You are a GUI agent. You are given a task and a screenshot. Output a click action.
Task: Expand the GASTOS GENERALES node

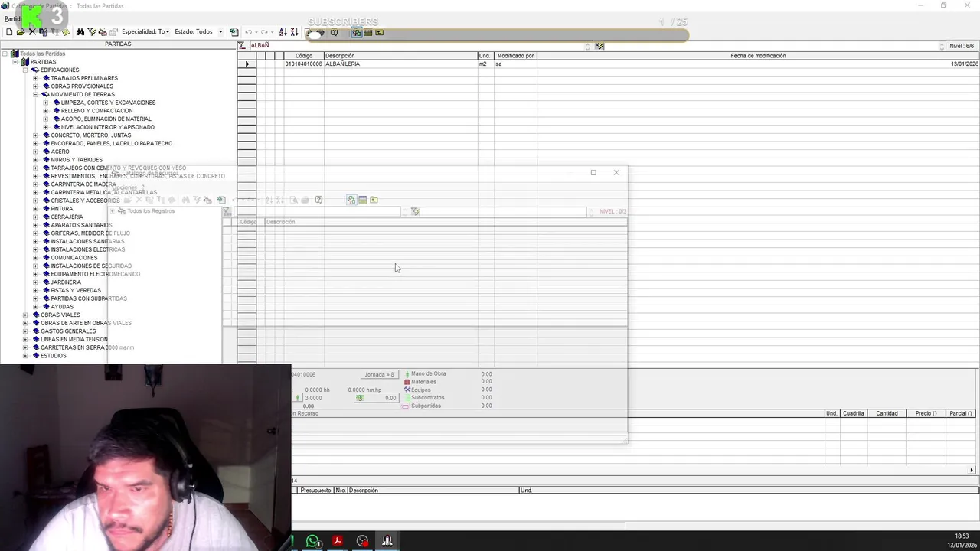25,331
